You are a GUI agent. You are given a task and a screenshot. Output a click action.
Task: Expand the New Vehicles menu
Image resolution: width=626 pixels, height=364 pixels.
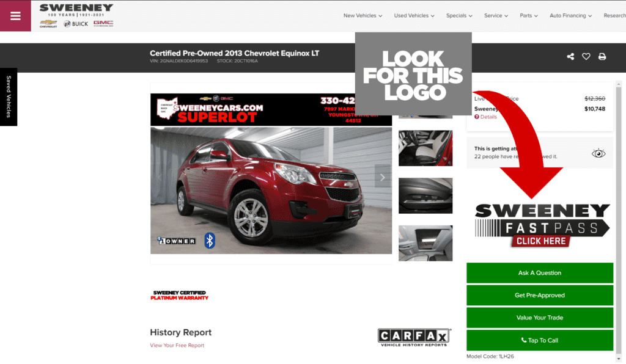(x=363, y=15)
